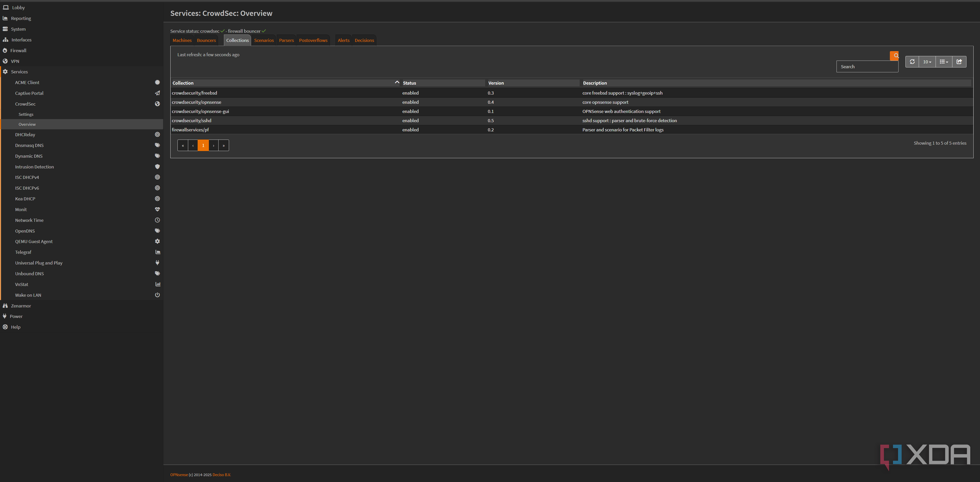This screenshot has height=482, width=980.
Task: Go to first page with « button
Action: 183,145
